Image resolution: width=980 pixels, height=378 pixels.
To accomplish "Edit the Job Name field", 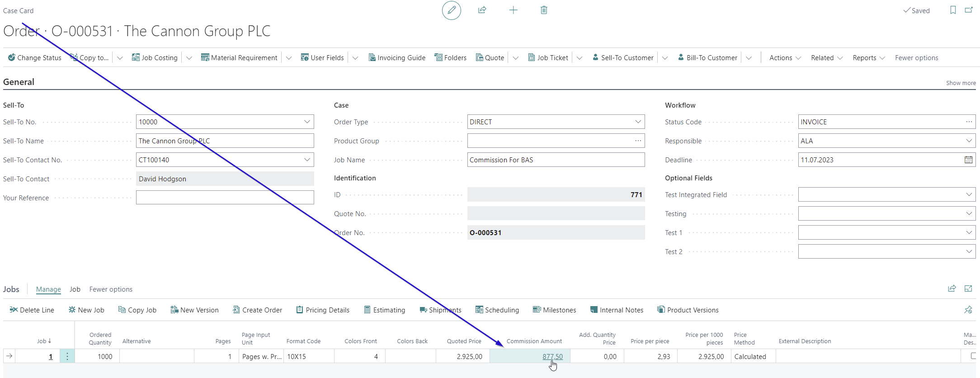I will 556,160.
